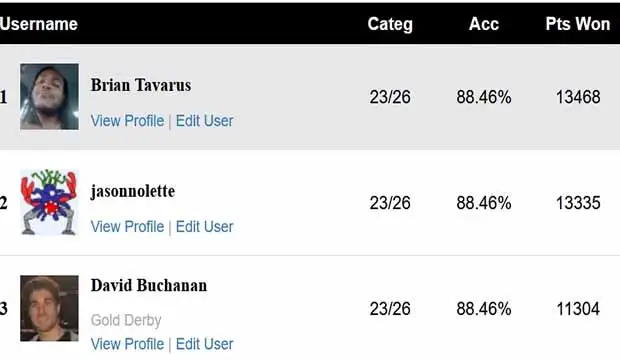Click the Gold Derby label under David Buchanan
The height and width of the screenshot is (360, 620).
(126, 320)
